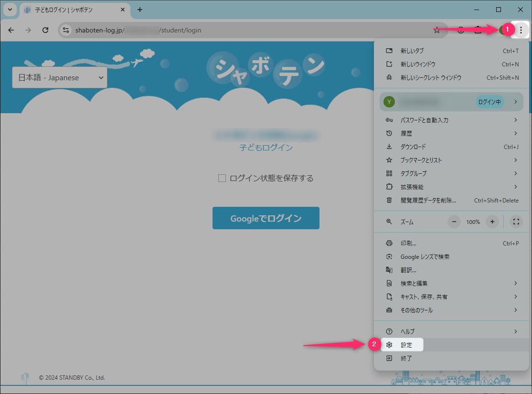Click the forward navigation arrow
The height and width of the screenshot is (394, 532).
pos(28,30)
